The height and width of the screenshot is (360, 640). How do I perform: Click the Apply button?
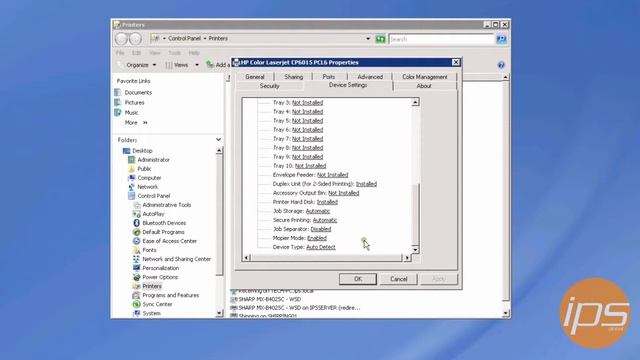point(439,279)
